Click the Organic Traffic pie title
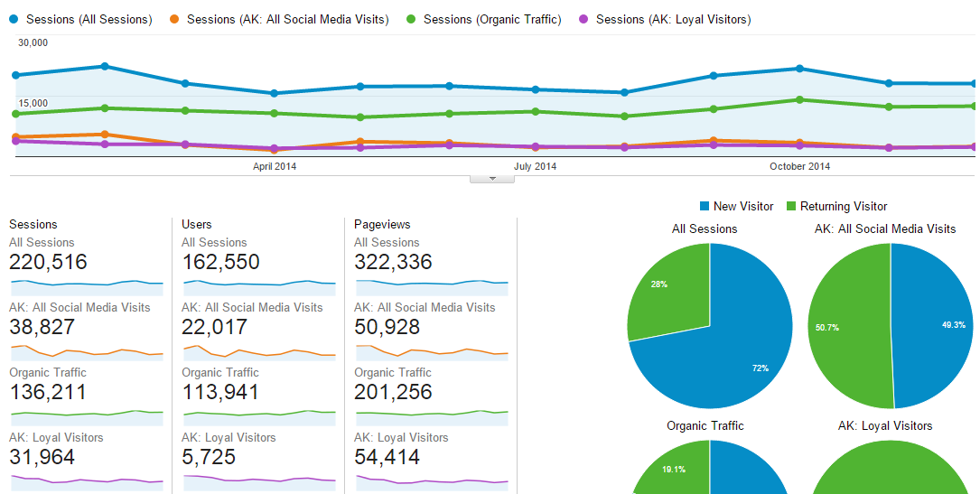Viewport: 980px width, 494px height. (x=705, y=426)
